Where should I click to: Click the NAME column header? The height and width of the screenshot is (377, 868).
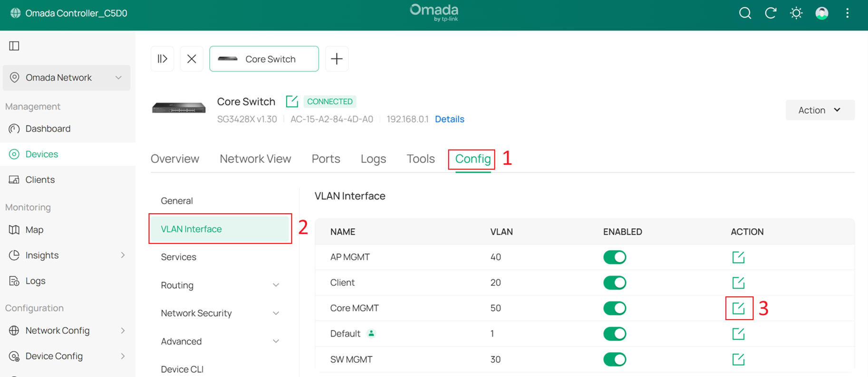tap(343, 232)
